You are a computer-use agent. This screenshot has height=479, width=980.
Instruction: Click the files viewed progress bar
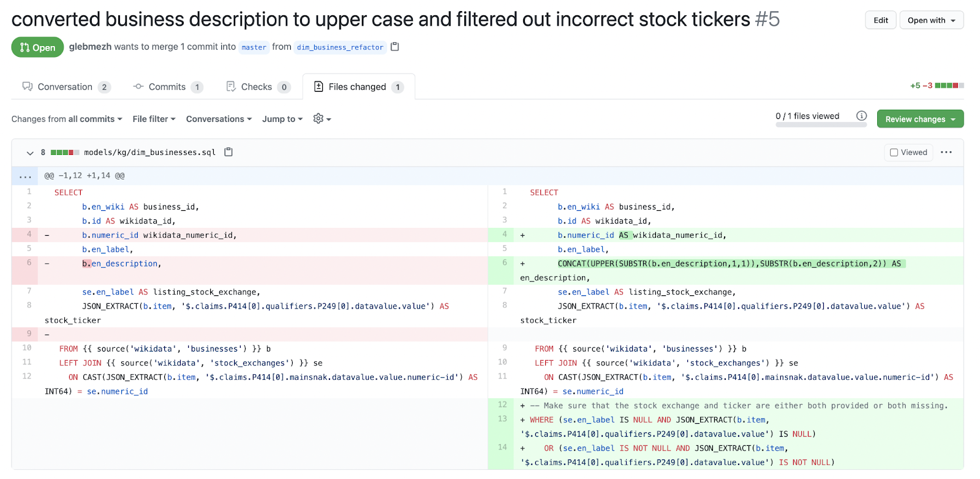[x=813, y=125]
